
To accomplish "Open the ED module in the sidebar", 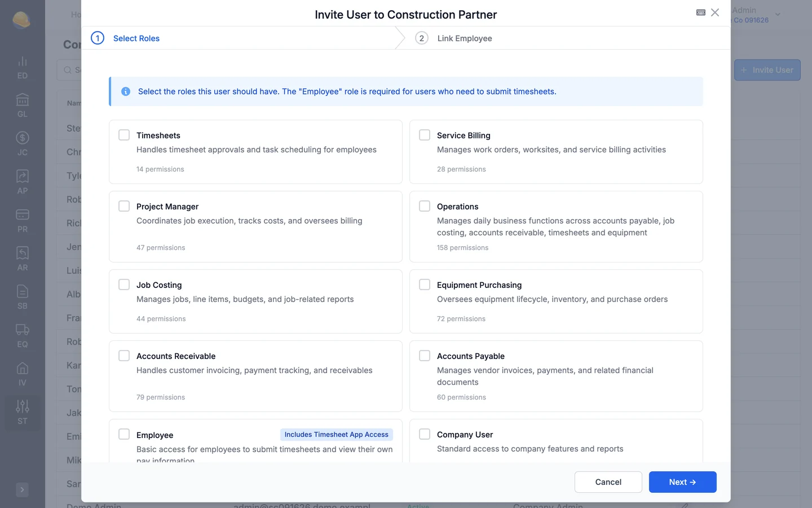I will (x=23, y=68).
